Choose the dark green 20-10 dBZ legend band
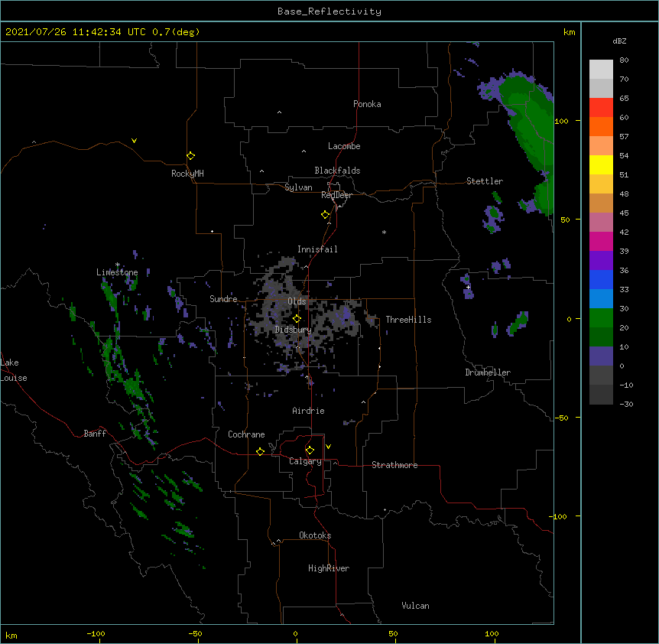The image size is (659, 644). click(x=601, y=337)
